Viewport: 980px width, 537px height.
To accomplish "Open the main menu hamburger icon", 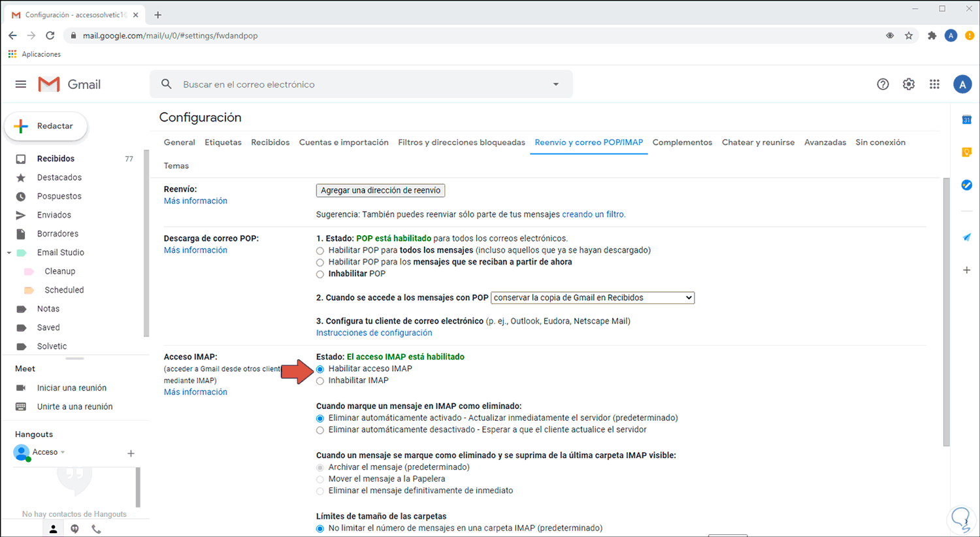I will [x=21, y=84].
